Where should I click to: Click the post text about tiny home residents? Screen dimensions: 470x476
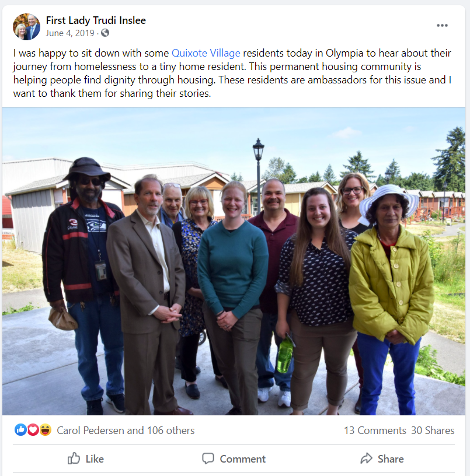pyautogui.click(x=232, y=73)
